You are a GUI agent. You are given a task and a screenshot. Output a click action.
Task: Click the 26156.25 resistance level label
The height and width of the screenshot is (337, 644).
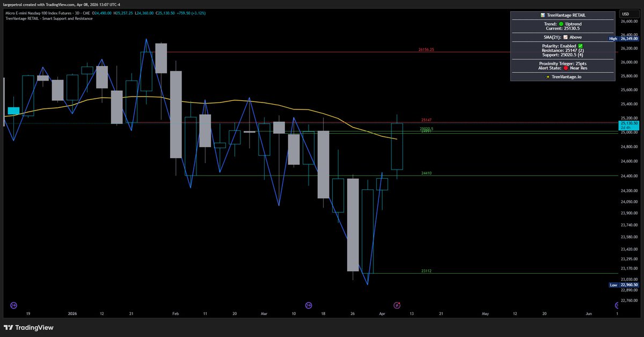coord(426,49)
